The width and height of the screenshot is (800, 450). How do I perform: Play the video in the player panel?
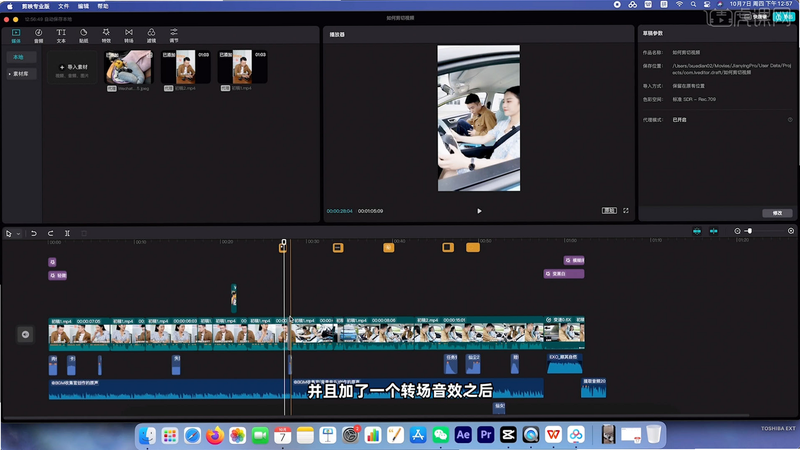point(479,211)
